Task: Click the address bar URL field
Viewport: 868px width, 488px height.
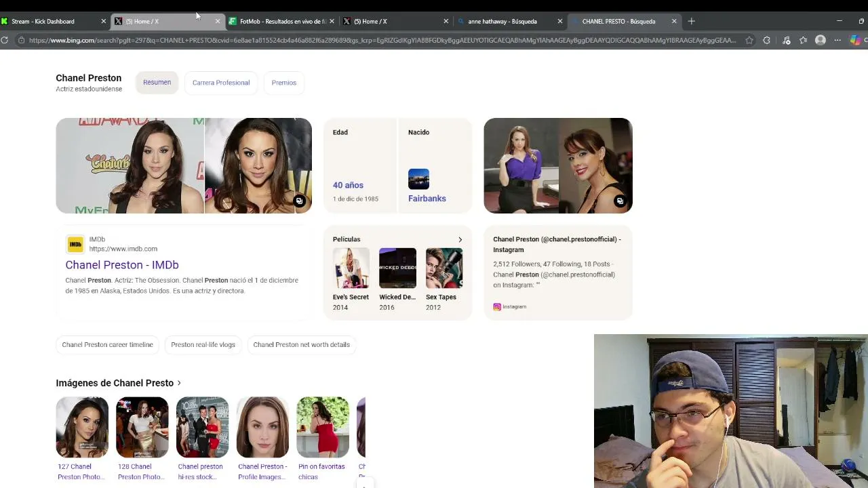Action: (x=382, y=40)
